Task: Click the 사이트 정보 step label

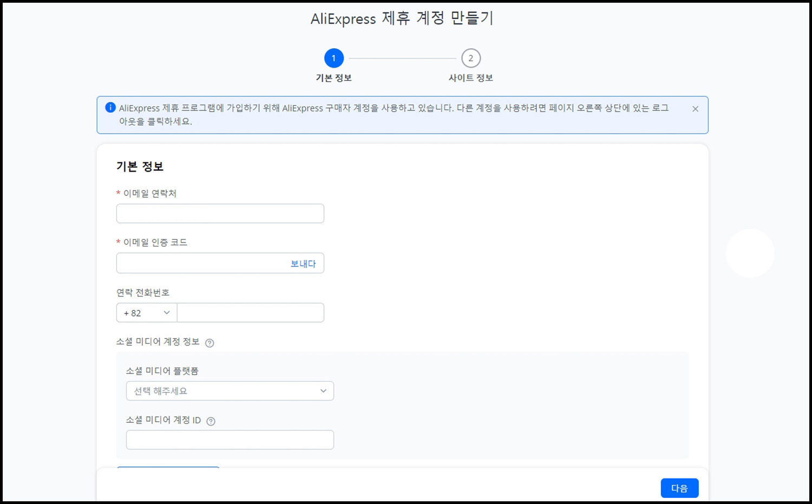Action: 471,78
